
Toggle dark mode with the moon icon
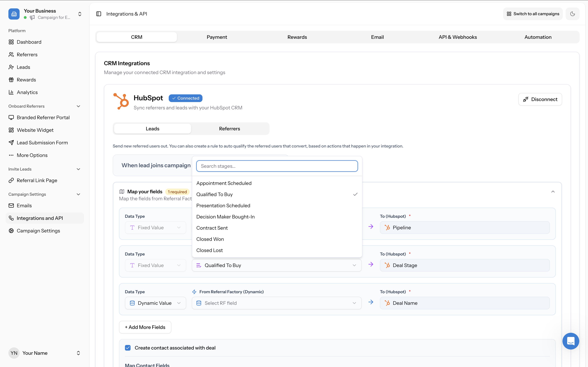click(x=572, y=14)
